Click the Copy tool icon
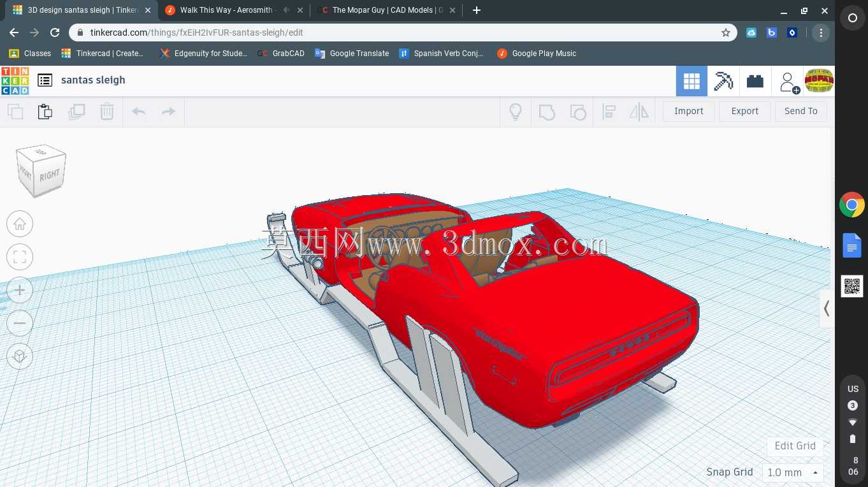Viewport: 868px width, 487px height. (15, 112)
